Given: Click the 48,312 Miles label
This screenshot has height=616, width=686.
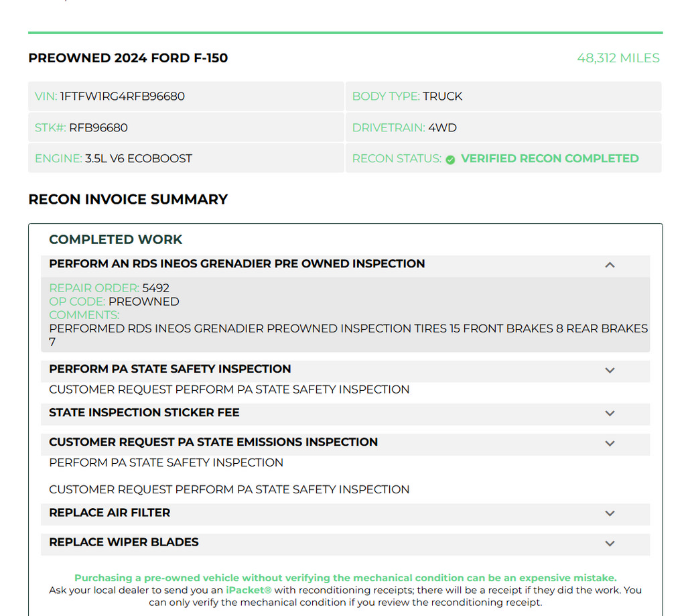Looking at the screenshot, I should coord(618,58).
